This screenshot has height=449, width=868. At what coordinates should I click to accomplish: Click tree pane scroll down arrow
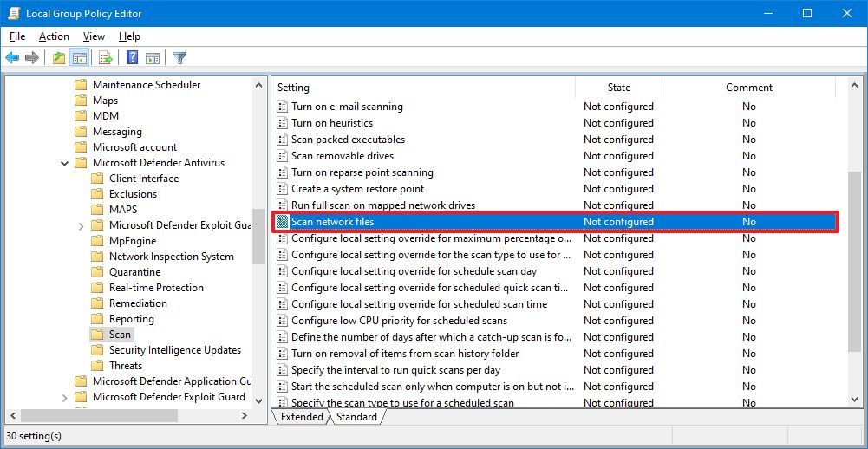tap(258, 400)
